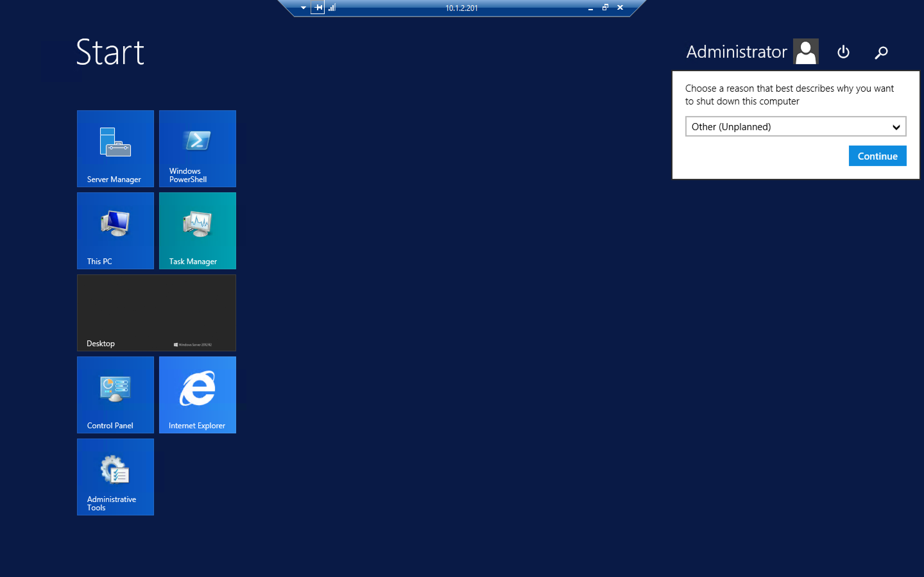Click the power options icon
Viewport: 924px width, 577px height.
843,52
